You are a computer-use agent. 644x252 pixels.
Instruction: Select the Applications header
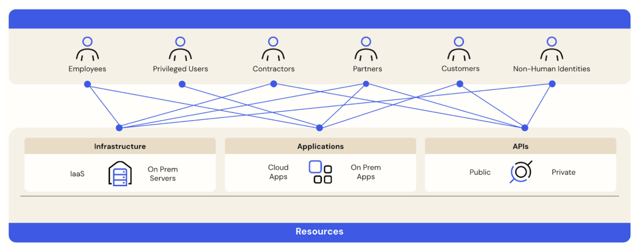[x=320, y=146]
